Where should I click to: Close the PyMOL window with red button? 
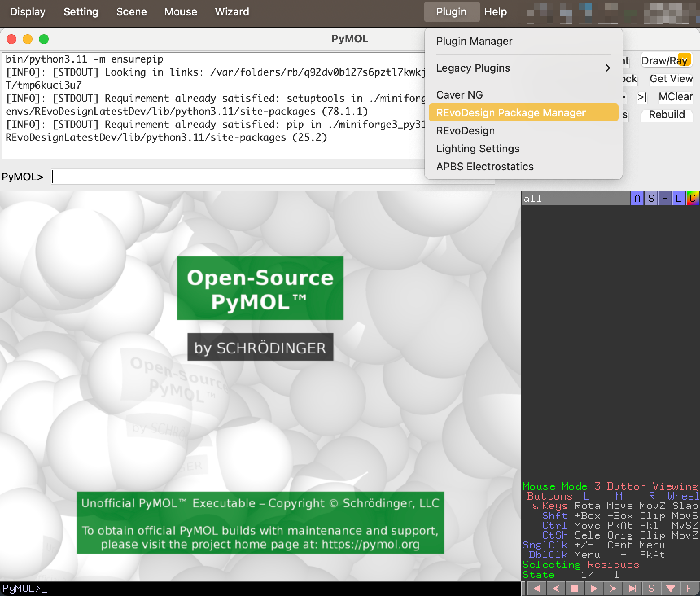click(11, 39)
